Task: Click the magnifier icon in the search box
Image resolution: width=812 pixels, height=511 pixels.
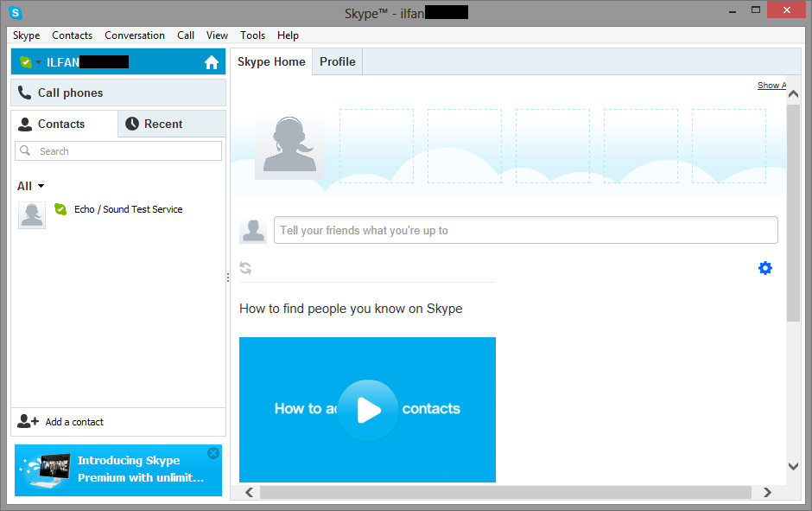Action: 24,150
